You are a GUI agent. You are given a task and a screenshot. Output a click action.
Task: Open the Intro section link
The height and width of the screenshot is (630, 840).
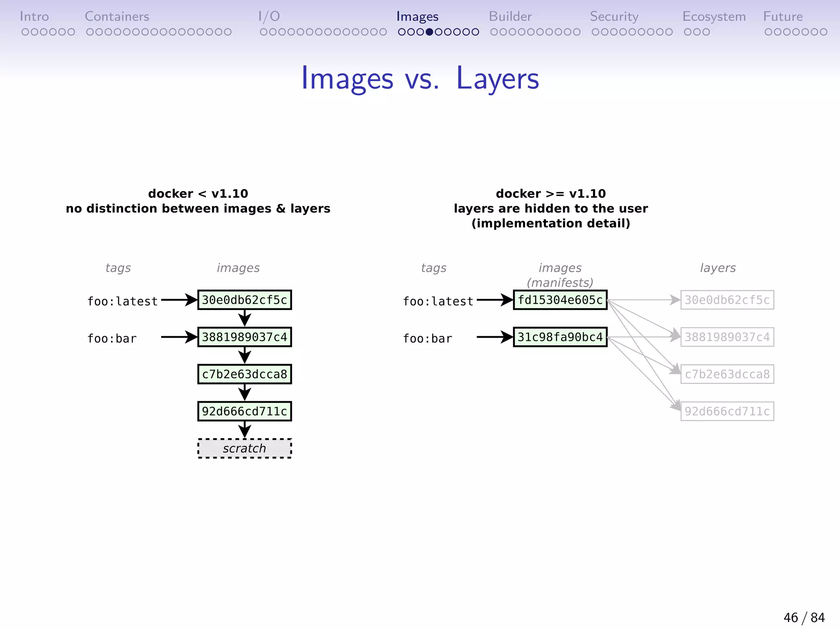pyautogui.click(x=34, y=16)
